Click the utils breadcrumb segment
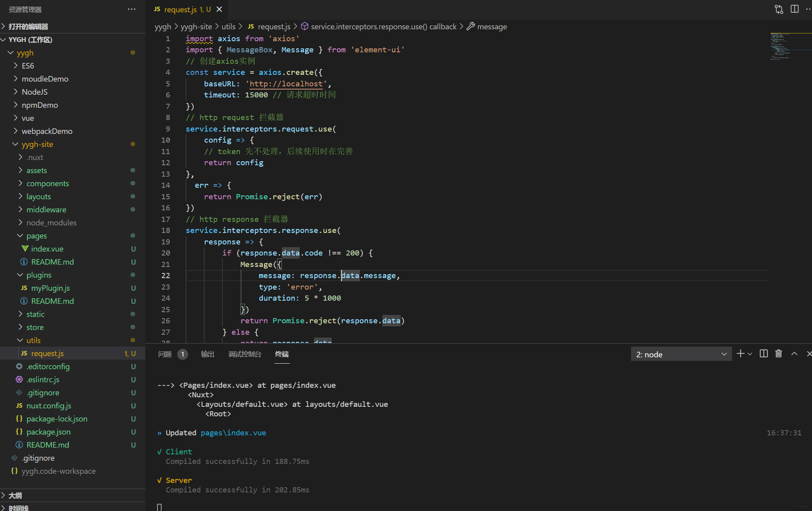This screenshot has height=511, width=812. click(x=228, y=27)
